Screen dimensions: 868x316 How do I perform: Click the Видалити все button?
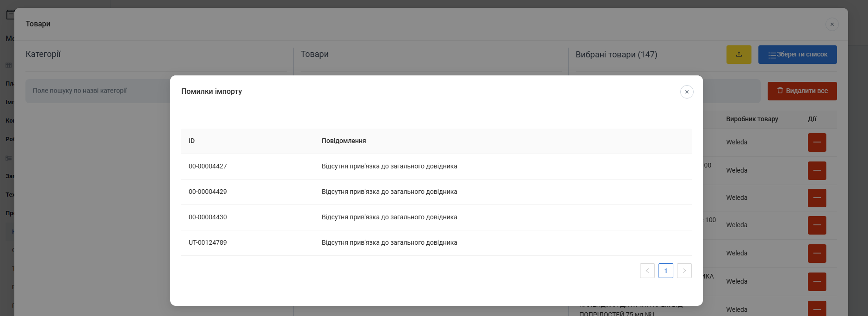[802, 91]
